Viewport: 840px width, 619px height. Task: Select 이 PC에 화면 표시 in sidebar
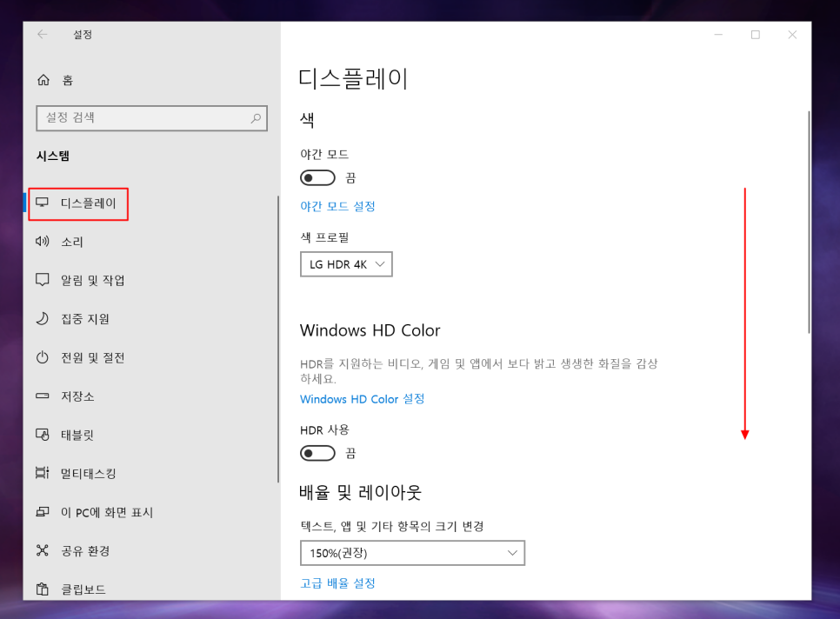pyautogui.click(x=150, y=512)
